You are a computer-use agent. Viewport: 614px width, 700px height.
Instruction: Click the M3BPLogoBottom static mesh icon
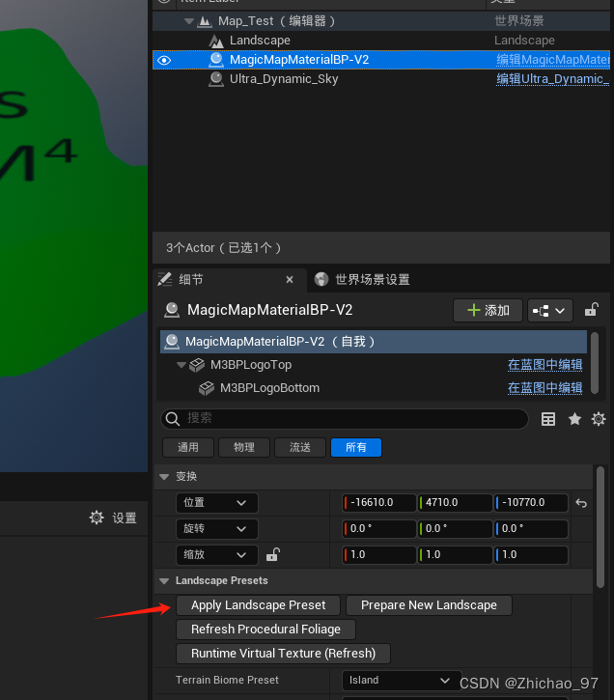point(207,388)
